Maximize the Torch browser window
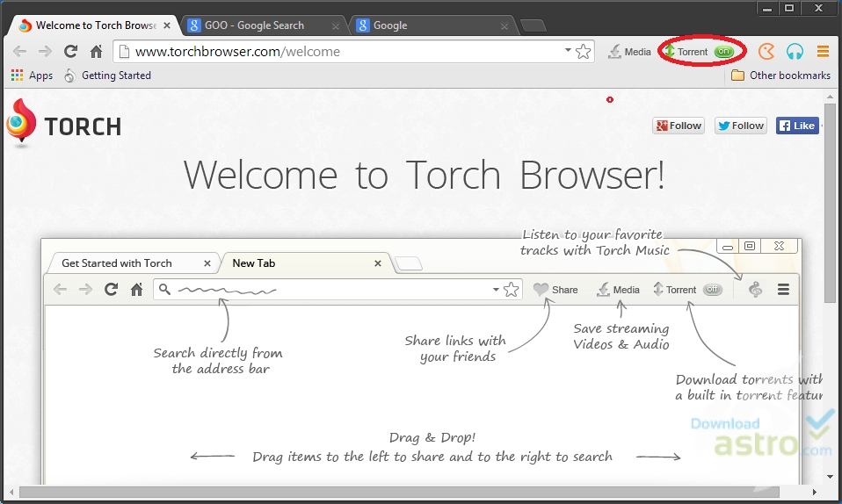Viewport: 842px width, 504px height. point(789,8)
